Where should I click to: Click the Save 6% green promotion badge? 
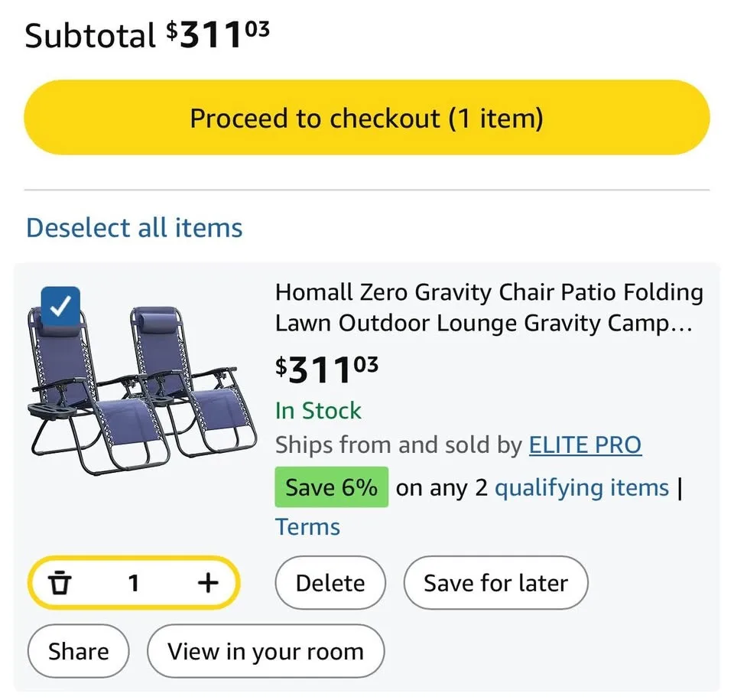tap(331, 487)
